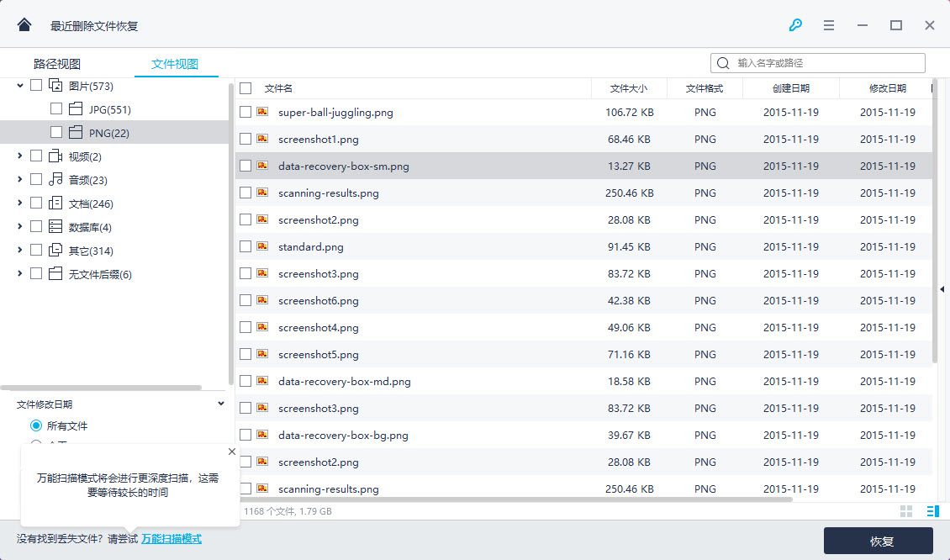Collapse the 图片(573) tree node
950x560 pixels.
click(x=20, y=86)
